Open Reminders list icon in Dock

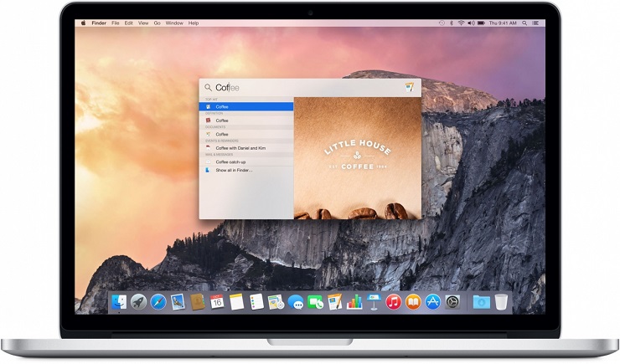pos(256,303)
